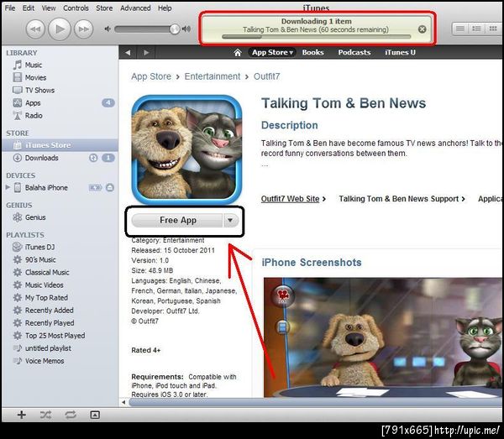The image size is (504, 439).
Task: Toggle shuffle playback
Action: coord(45,415)
